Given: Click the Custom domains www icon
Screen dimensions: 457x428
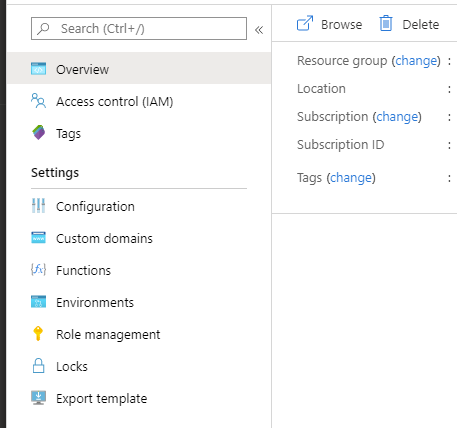Looking at the screenshot, I should point(39,238).
